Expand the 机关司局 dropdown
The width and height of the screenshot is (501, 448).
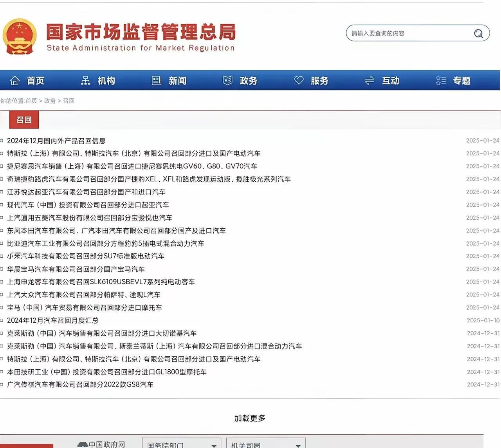click(266, 443)
